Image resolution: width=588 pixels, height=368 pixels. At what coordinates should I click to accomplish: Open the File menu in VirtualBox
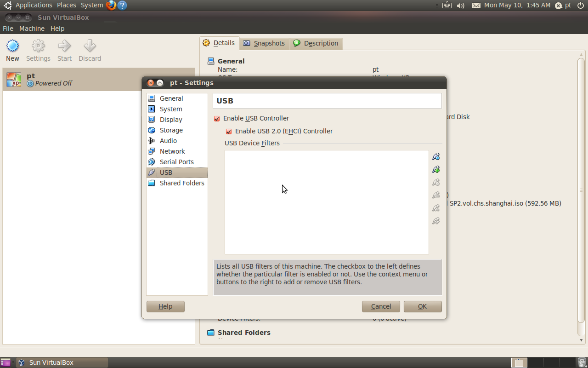click(x=8, y=29)
